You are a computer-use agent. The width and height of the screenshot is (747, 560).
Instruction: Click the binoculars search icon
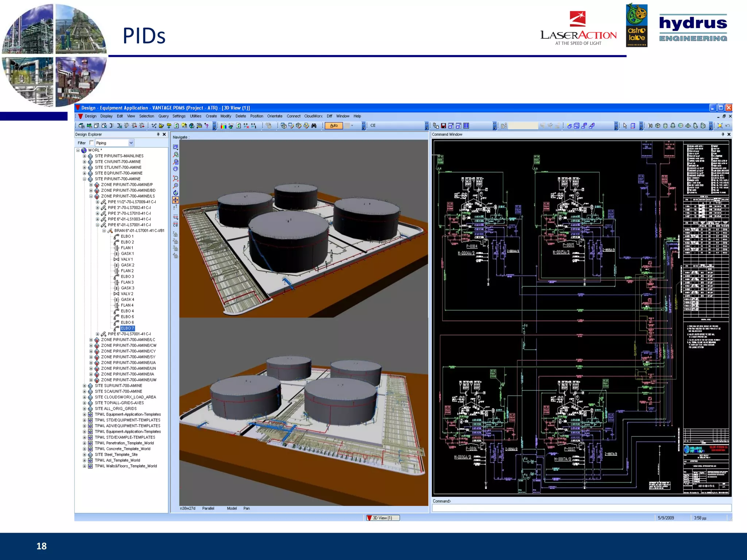[314, 126]
